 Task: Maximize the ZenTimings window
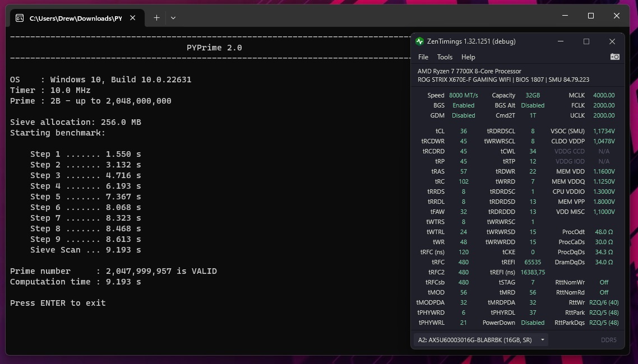coord(586,41)
